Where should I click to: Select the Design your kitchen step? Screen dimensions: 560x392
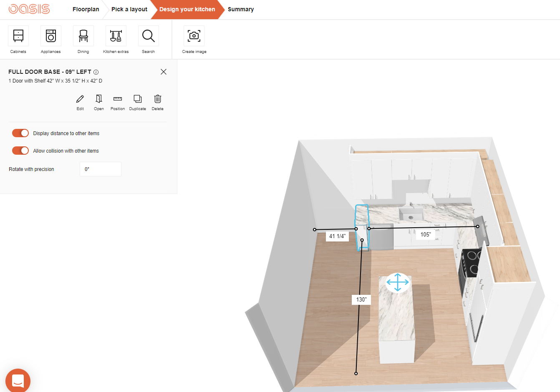187,9
